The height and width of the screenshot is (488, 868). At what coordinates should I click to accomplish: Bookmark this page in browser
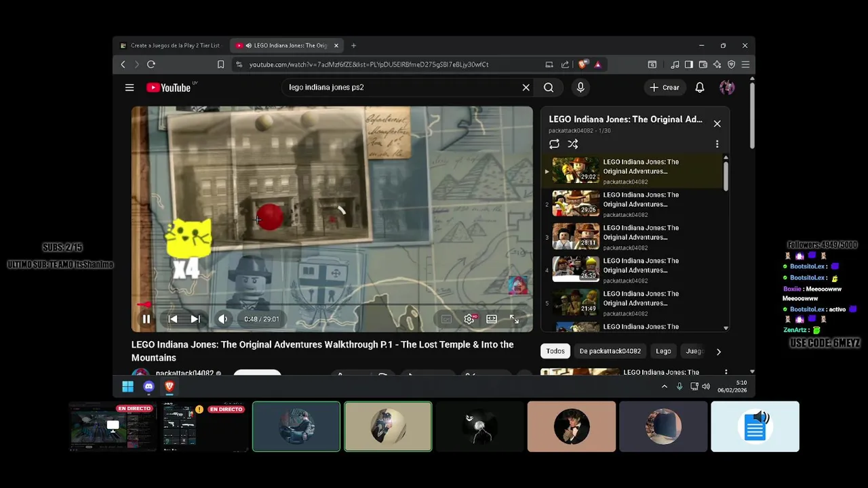(220, 64)
